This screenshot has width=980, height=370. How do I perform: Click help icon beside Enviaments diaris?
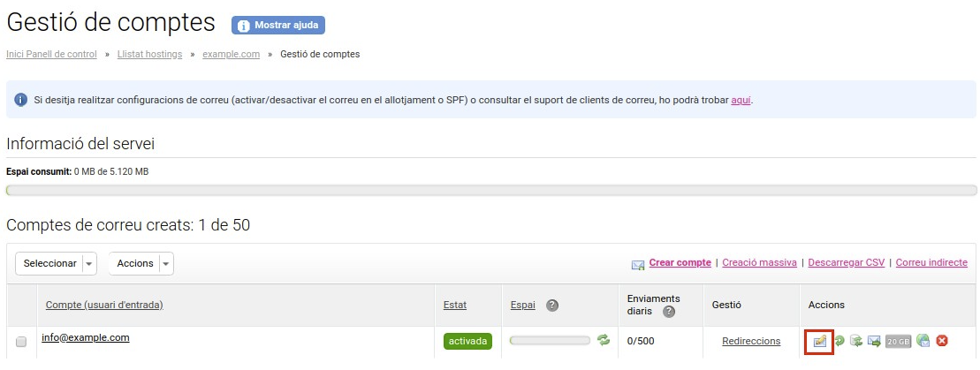[669, 311]
